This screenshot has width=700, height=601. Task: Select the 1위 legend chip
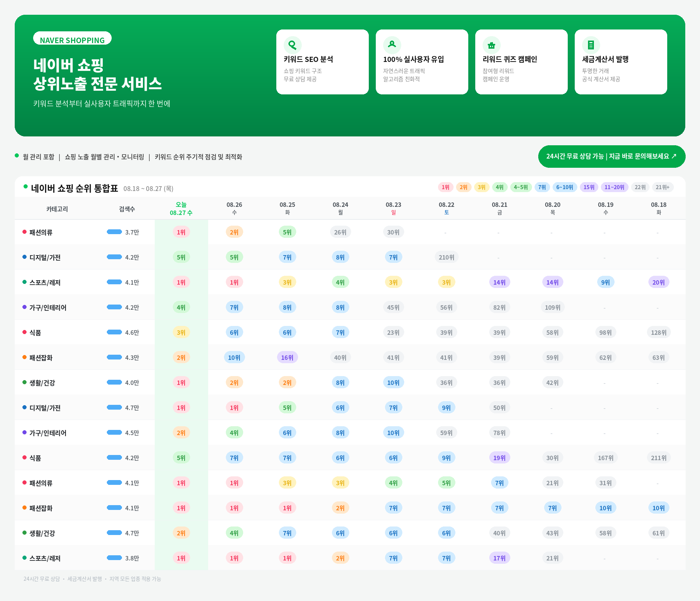[445, 187]
